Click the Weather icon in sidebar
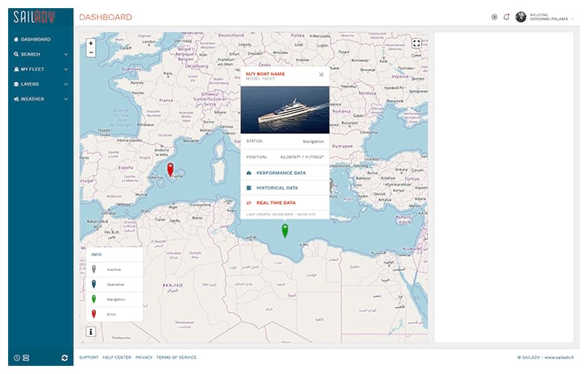Viewport: 588px width, 374px height. click(16, 99)
